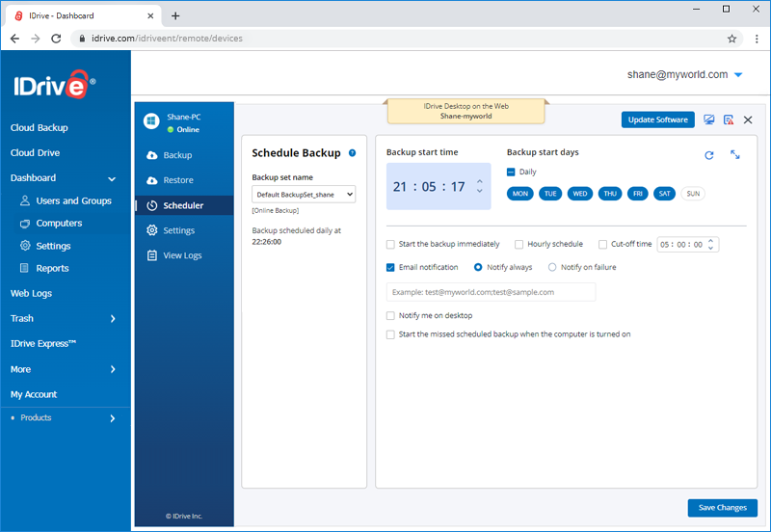Click the Computers monitor icon
Viewport: 771px width, 532px height.
point(25,224)
